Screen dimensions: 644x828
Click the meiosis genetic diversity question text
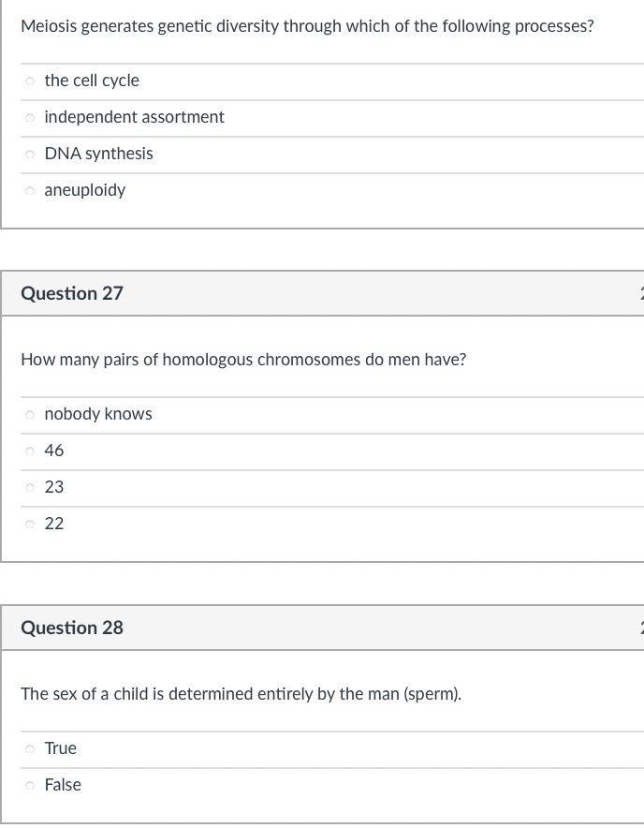click(x=307, y=26)
